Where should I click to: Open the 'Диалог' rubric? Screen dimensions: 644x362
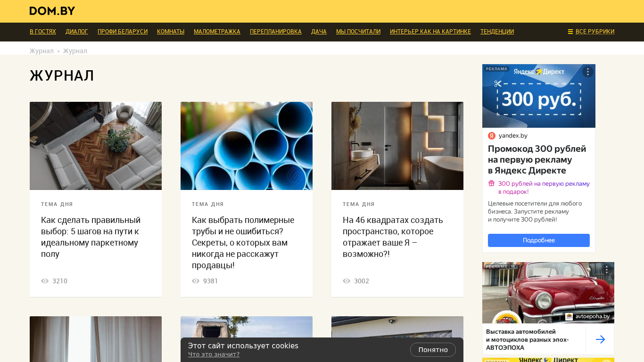point(77,32)
